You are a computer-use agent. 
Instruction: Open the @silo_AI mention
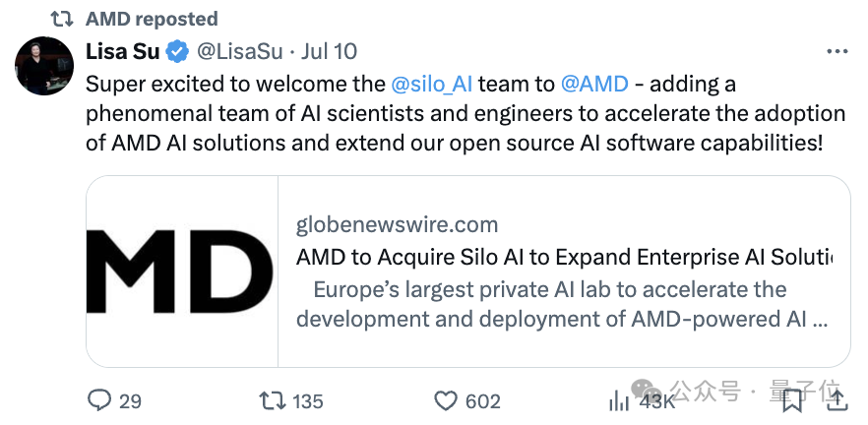click(431, 84)
